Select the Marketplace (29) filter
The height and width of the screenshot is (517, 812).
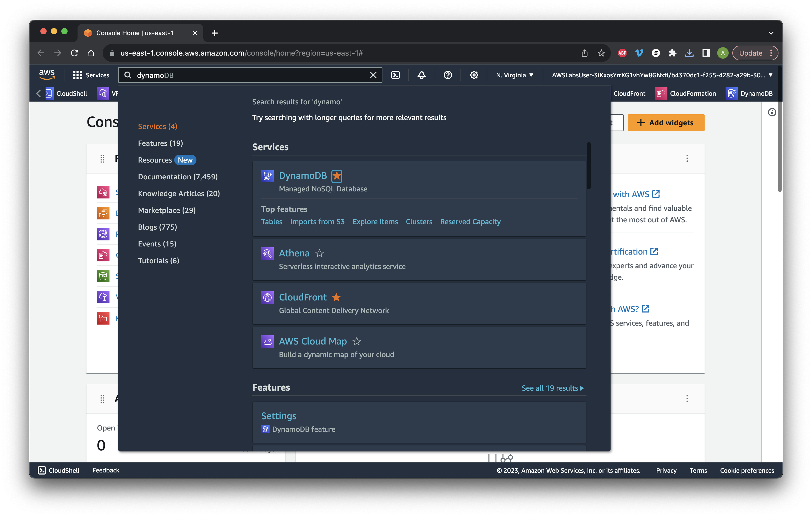167,210
